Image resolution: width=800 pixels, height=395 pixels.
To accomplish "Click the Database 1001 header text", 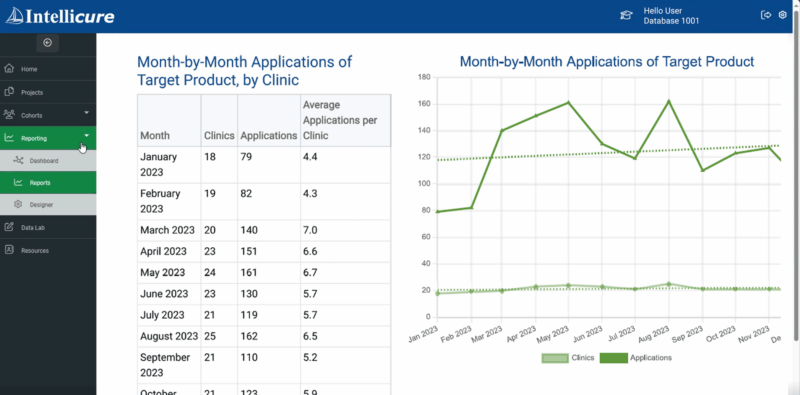I will coord(671,21).
